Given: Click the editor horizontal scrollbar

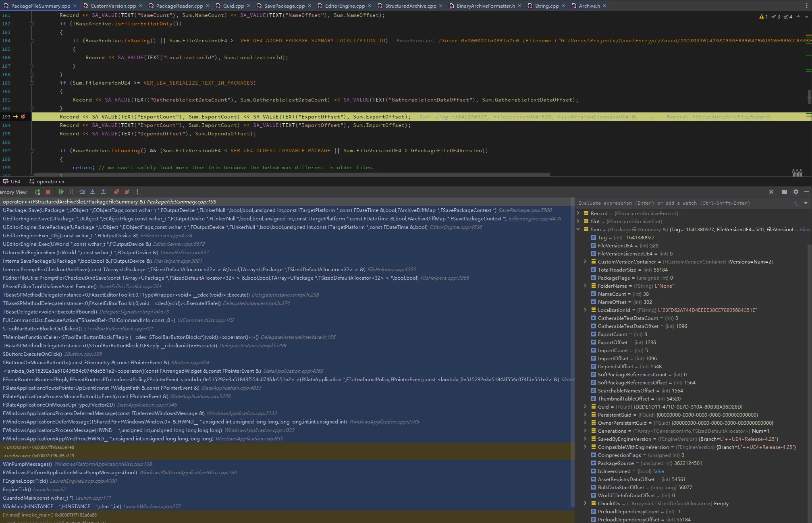Looking at the screenshot, I should click(292, 175).
